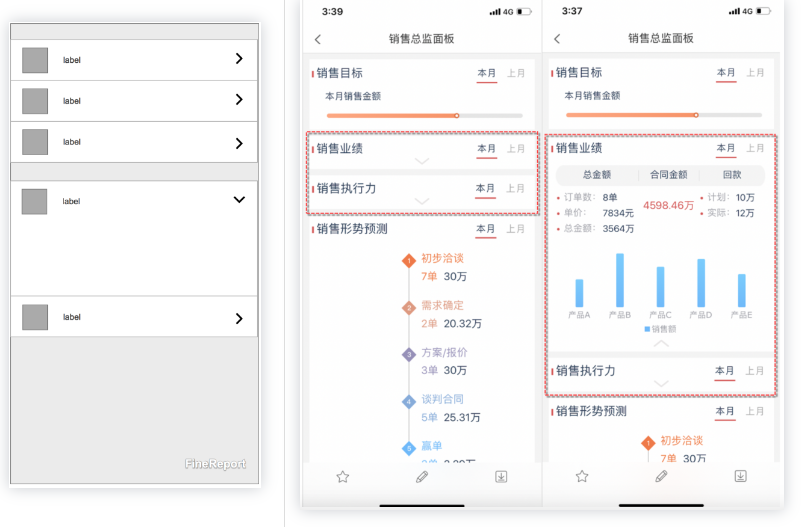801x527 pixels.
Task: Select 本月 tab of 销售目标 on 3:37 screen
Action: [726, 73]
